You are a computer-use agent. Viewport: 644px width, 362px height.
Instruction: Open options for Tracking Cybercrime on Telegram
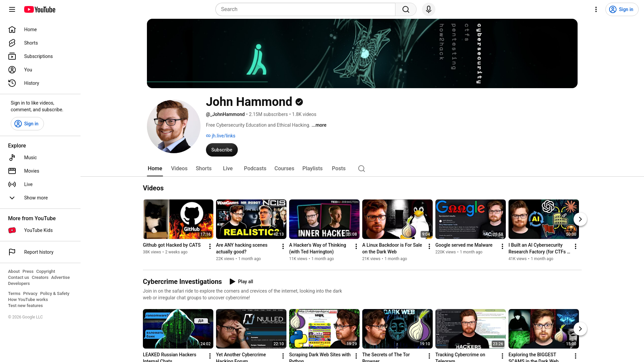502,356
